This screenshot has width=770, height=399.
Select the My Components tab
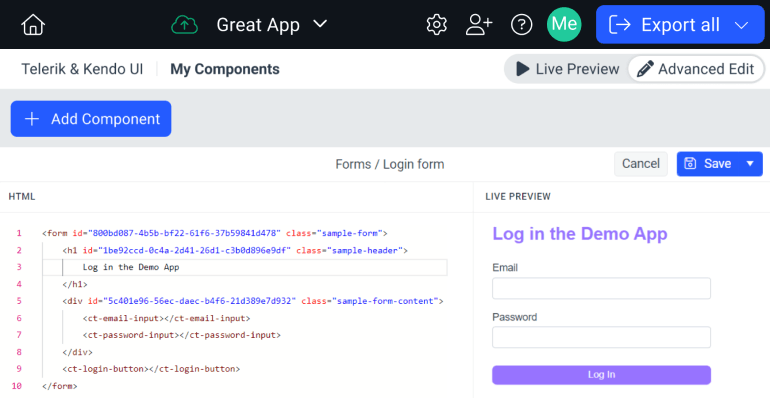coord(225,69)
